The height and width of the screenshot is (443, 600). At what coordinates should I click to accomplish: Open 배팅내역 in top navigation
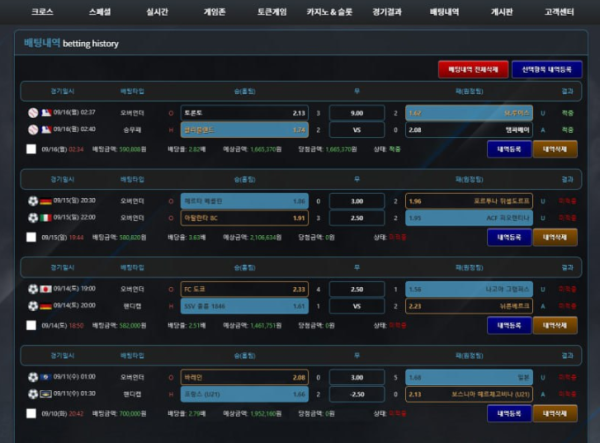(x=444, y=12)
